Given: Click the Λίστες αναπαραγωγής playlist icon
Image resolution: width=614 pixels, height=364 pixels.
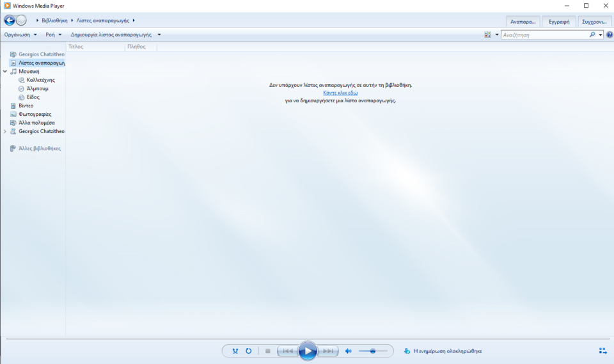Looking at the screenshot, I should 13,63.
